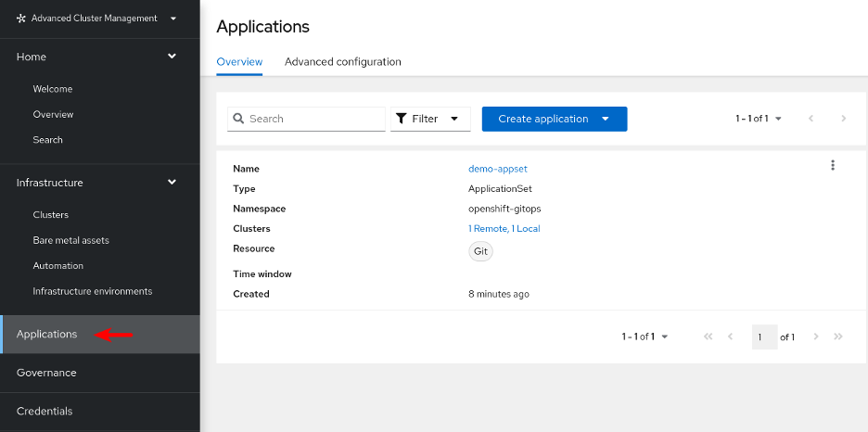The width and height of the screenshot is (868, 432).
Task: Go to previous page in top pagination
Action: coord(811,119)
